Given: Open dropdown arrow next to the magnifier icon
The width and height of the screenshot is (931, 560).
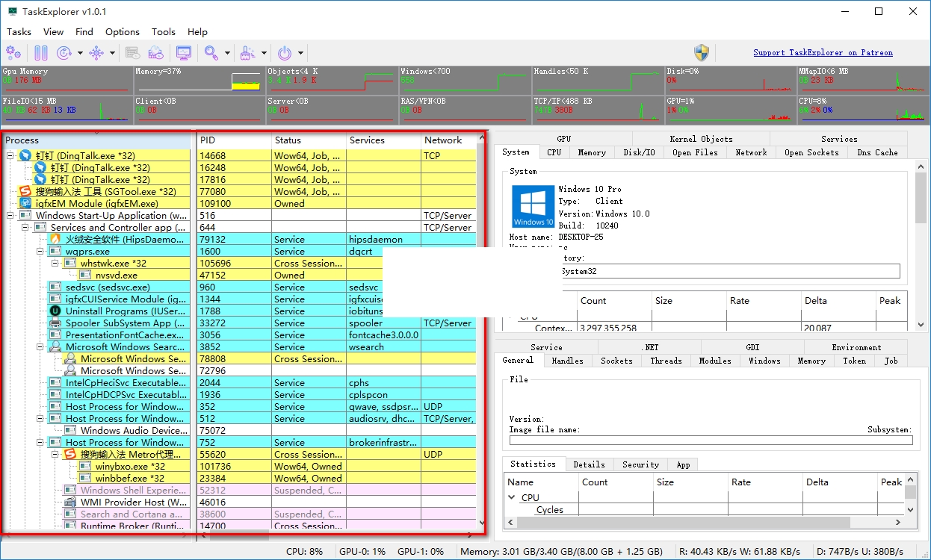Looking at the screenshot, I should (x=227, y=53).
